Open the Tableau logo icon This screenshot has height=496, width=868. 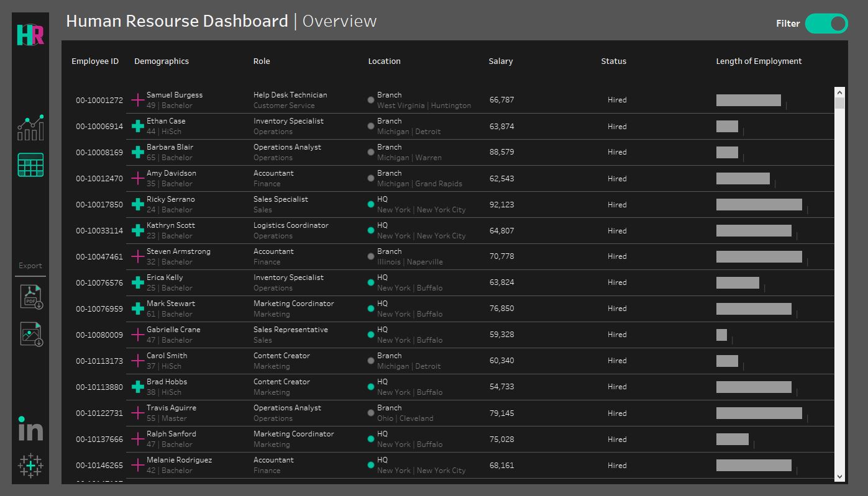point(30,465)
